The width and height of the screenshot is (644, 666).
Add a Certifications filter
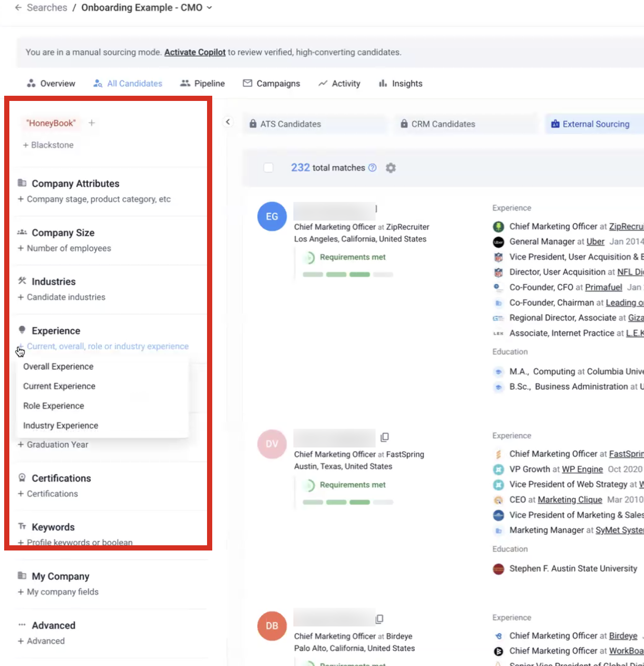pyautogui.click(x=48, y=494)
